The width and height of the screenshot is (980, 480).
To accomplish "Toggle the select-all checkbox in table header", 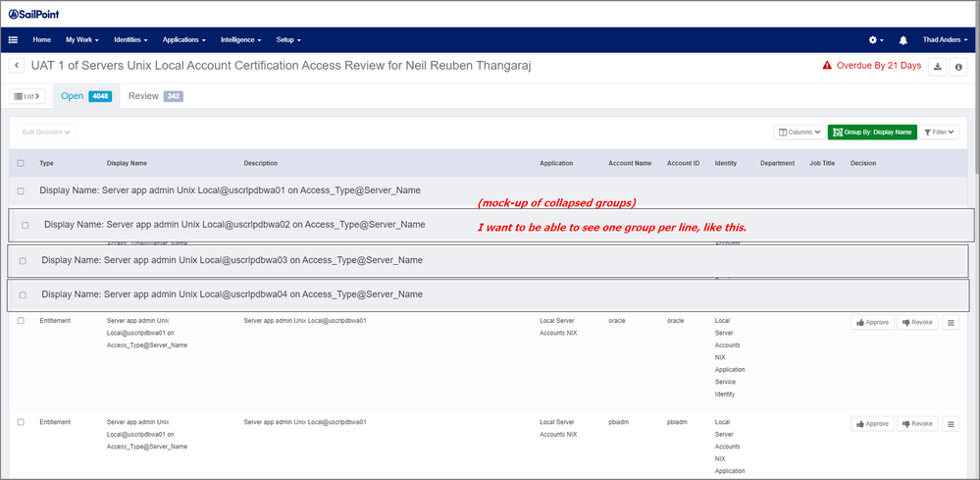I will pyautogui.click(x=21, y=163).
